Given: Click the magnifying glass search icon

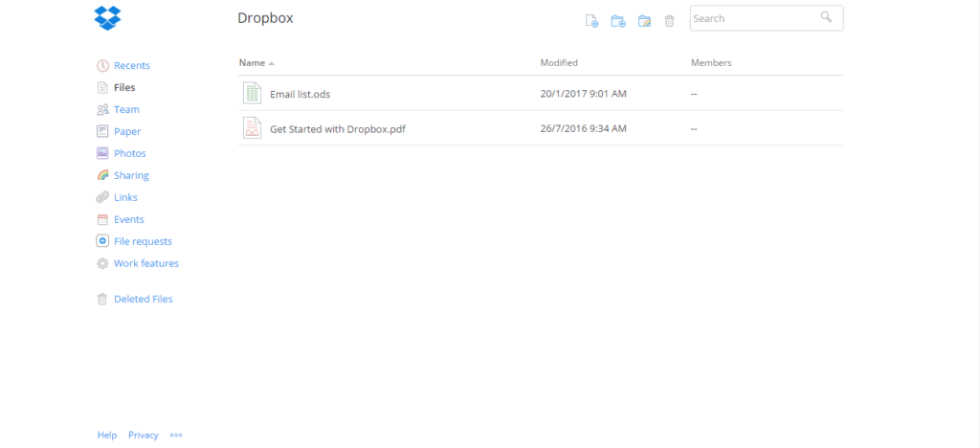Looking at the screenshot, I should click(x=826, y=17).
